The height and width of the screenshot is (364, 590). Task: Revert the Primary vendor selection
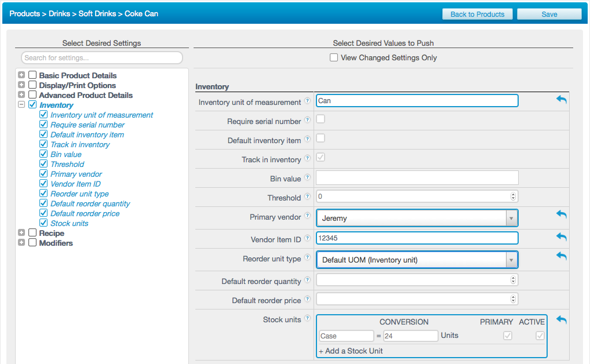coord(561,214)
